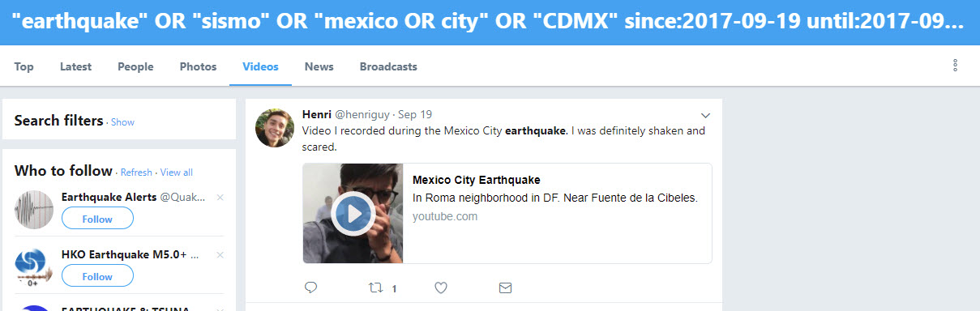Switch to the Latest tab
The image size is (980, 311).
[75, 66]
